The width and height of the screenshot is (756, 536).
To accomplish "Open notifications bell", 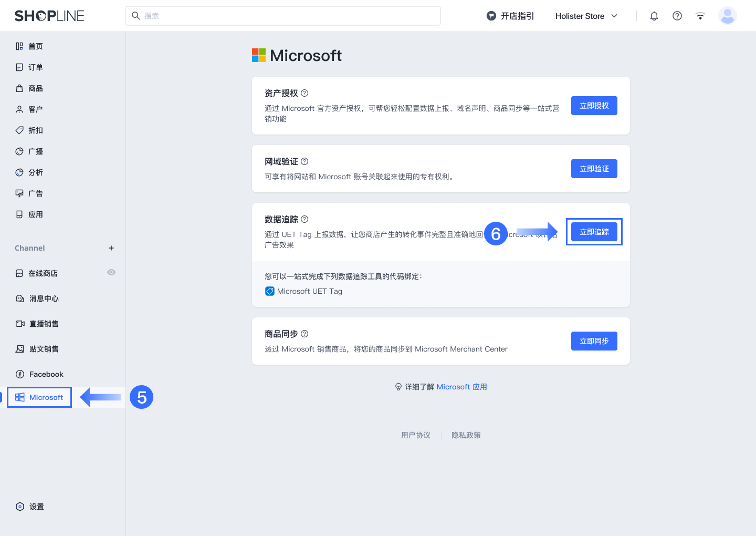I will tap(654, 16).
